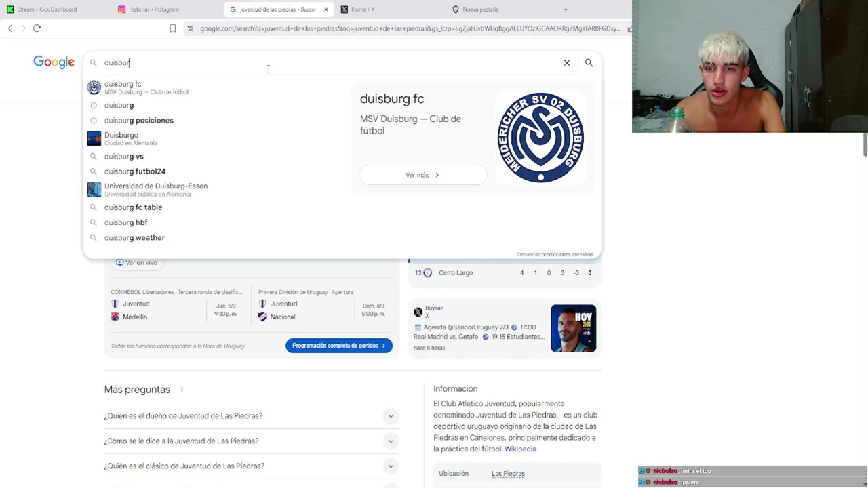
Task: Open the Wikipedia link in Información
Action: tap(520, 449)
